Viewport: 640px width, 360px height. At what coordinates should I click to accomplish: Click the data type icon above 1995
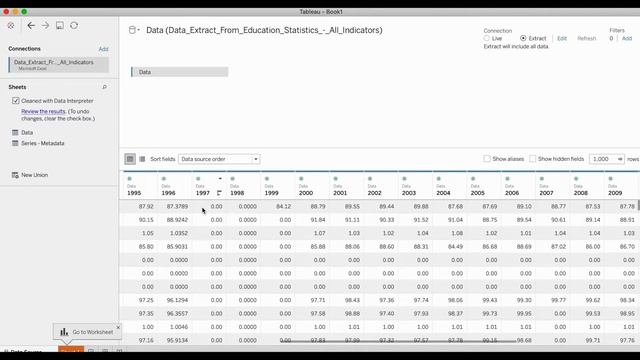click(129, 179)
